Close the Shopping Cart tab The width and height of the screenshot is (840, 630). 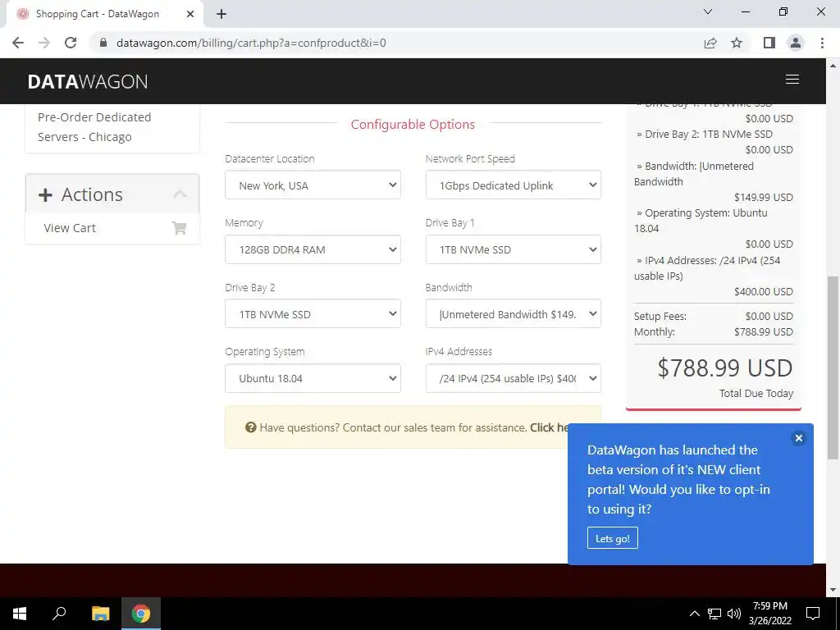[x=190, y=14]
